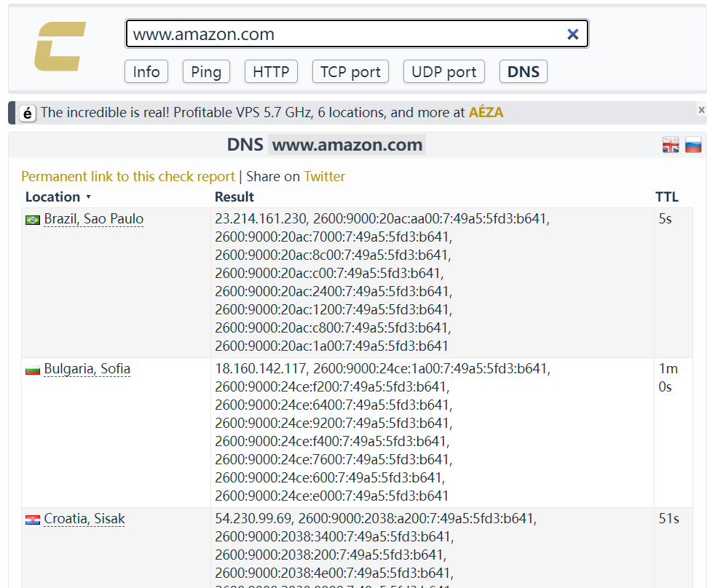
Task: Click the Result column header
Action: click(234, 197)
